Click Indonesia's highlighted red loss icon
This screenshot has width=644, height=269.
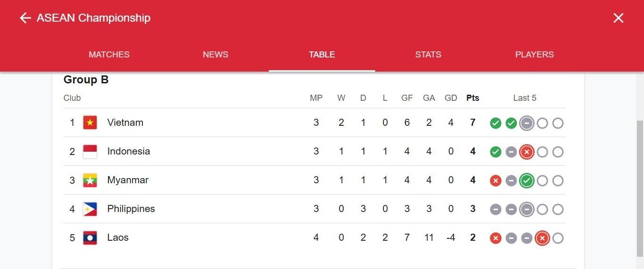pyautogui.click(x=527, y=152)
